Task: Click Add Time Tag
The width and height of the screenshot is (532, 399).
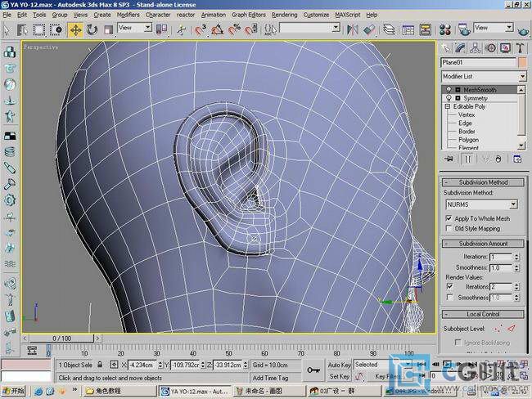Action: click(x=270, y=378)
